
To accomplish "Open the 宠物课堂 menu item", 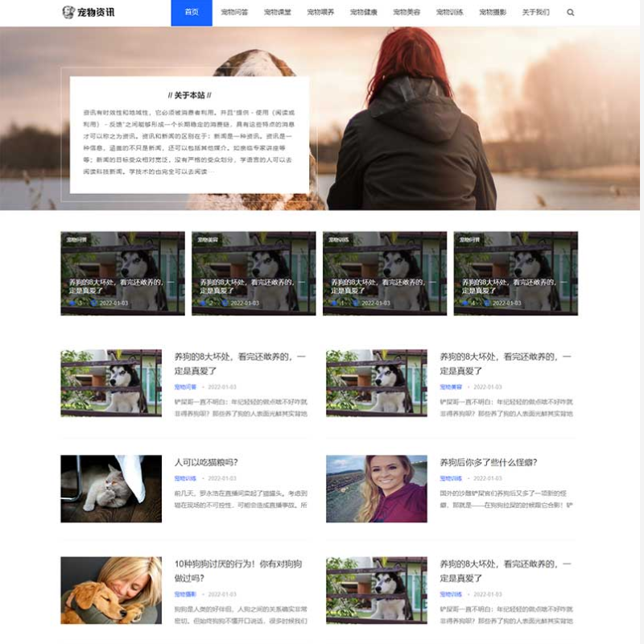I will click(278, 13).
